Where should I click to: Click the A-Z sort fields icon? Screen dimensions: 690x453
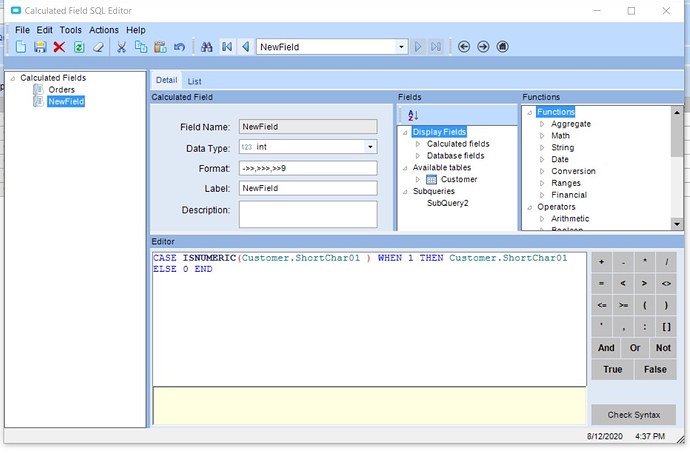(413, 116)
